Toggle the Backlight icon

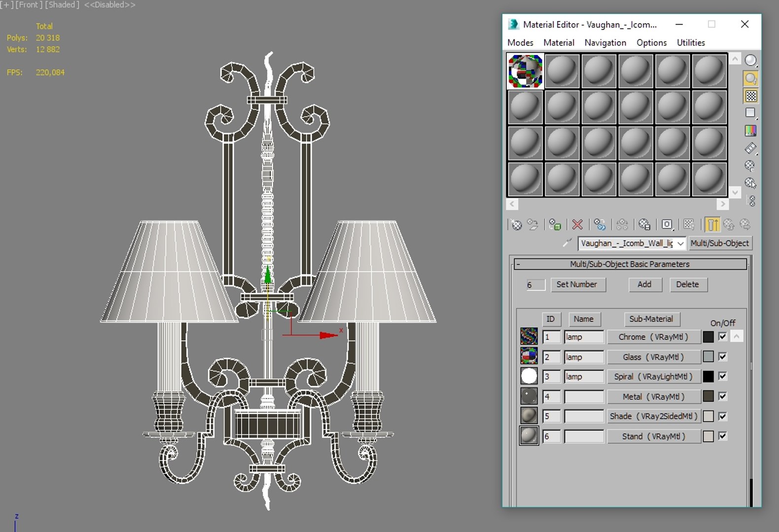coord(750,78)
